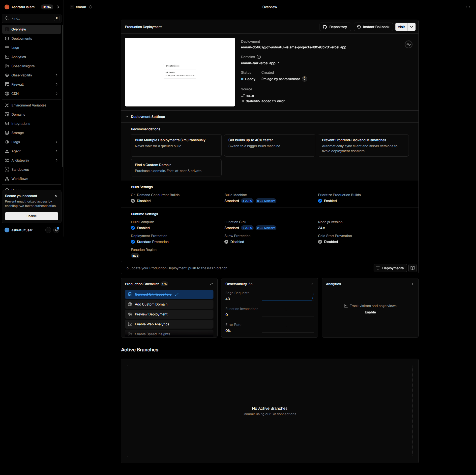Image resolution: width=476 pixels, height=475 pixels.
Task: Select the Add Custom Domain checklist item
Action: click(x=169, y=304)
